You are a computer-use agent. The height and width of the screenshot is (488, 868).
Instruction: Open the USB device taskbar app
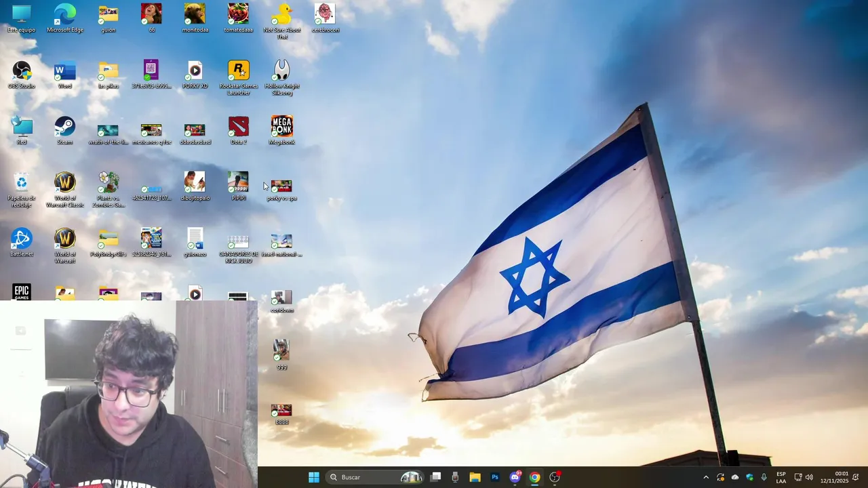[x=455, y=477]
